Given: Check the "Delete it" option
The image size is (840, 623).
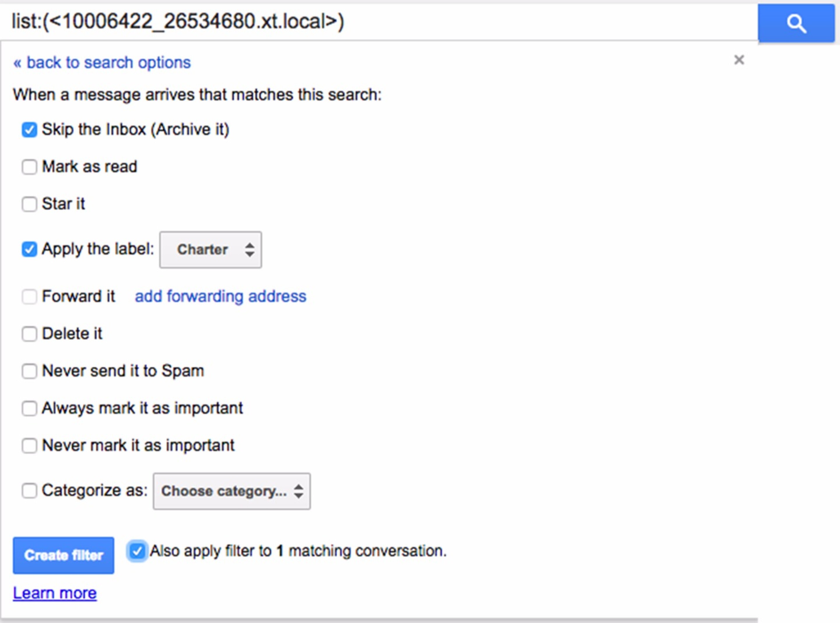Looking at the screenshot, I should coord(29,334).
